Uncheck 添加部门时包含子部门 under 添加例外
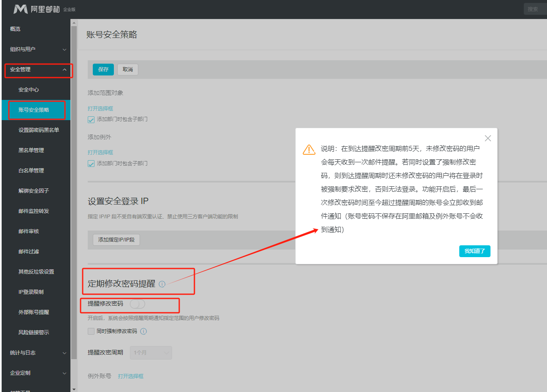The width and height of the screenshot is (547, 392). coord(91,164)
